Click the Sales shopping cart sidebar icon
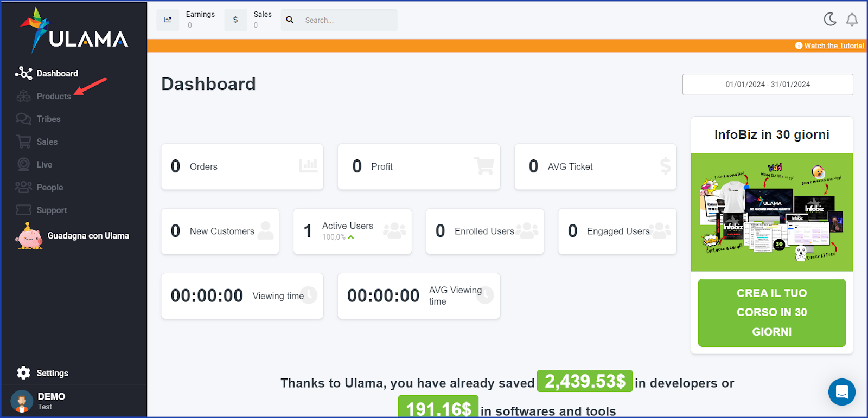The width and height of the screenshot is (868, 418). pos(23,142)
